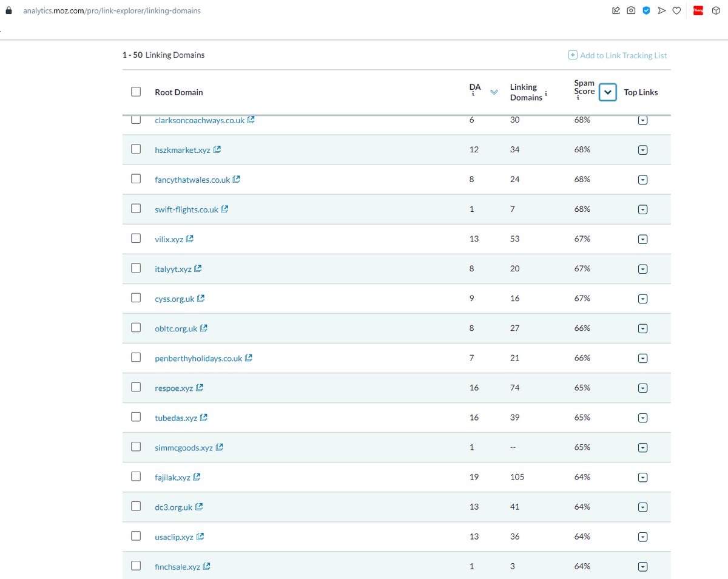The image size is (728, 579).
Task: Open external link icon beside vilix.xyz
Action: point(190,239)
